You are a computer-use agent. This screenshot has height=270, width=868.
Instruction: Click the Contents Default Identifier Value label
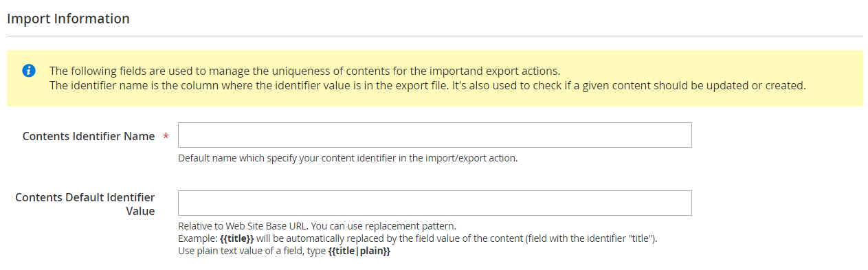pos(85,204)
